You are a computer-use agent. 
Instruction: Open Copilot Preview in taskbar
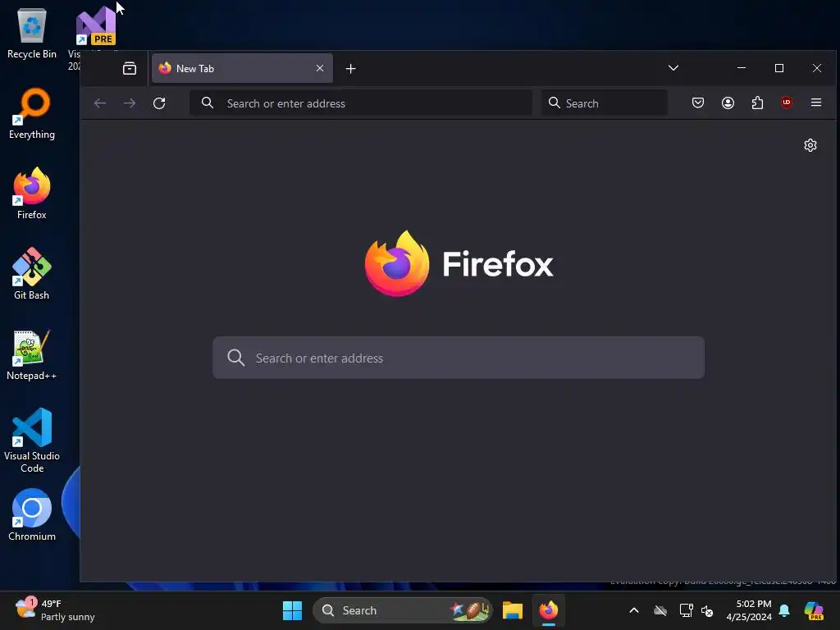814,610
